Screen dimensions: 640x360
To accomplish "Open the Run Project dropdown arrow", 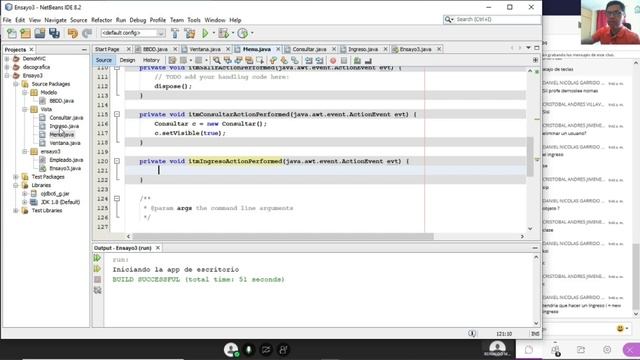I will 213,33.
